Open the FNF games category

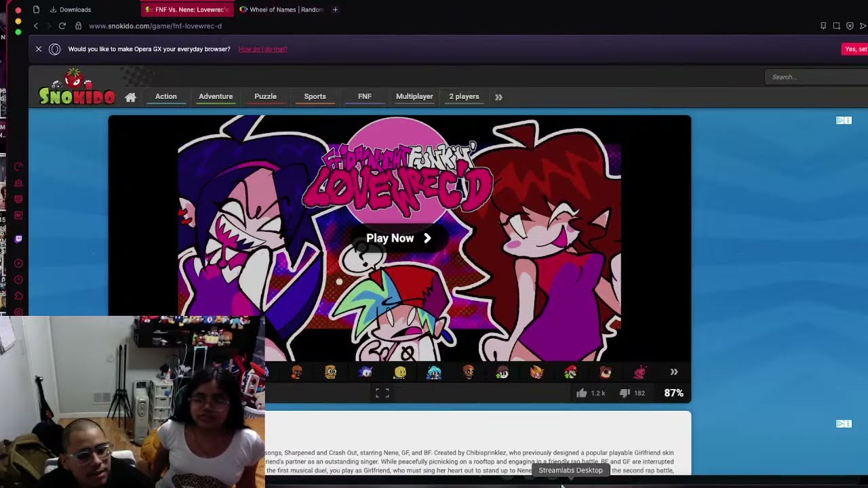point(365,96)
